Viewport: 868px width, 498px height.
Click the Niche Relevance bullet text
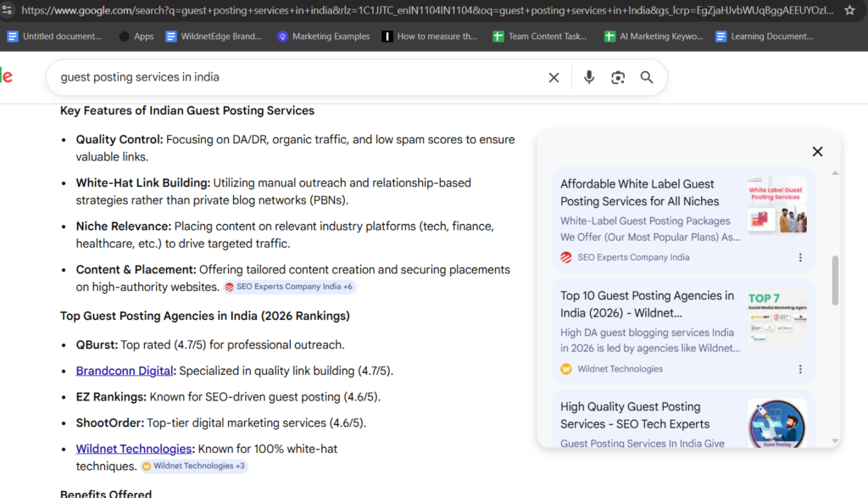point(285,235)
